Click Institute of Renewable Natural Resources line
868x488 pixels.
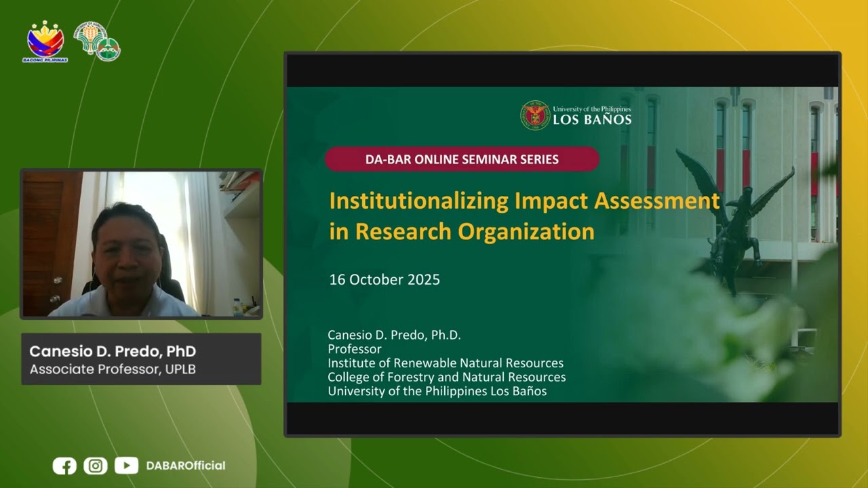tap(446, 363)
